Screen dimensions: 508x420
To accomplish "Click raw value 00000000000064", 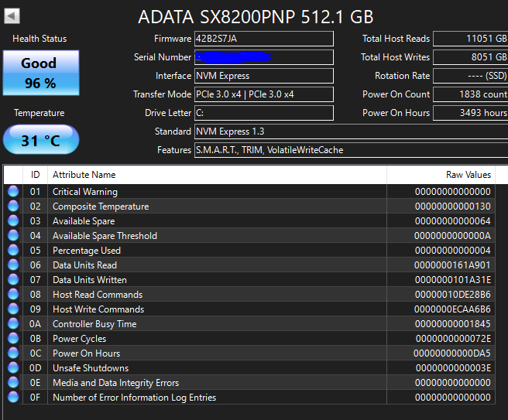I will (x=452, y=221).
